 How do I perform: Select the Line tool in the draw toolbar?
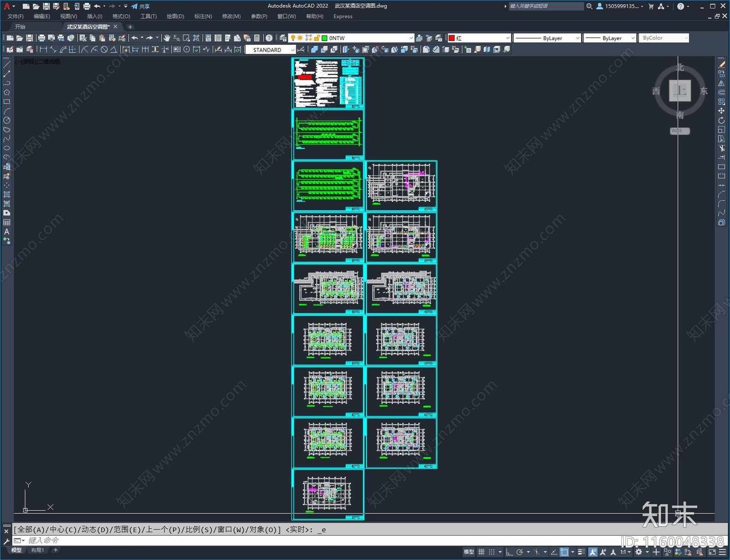6,65
